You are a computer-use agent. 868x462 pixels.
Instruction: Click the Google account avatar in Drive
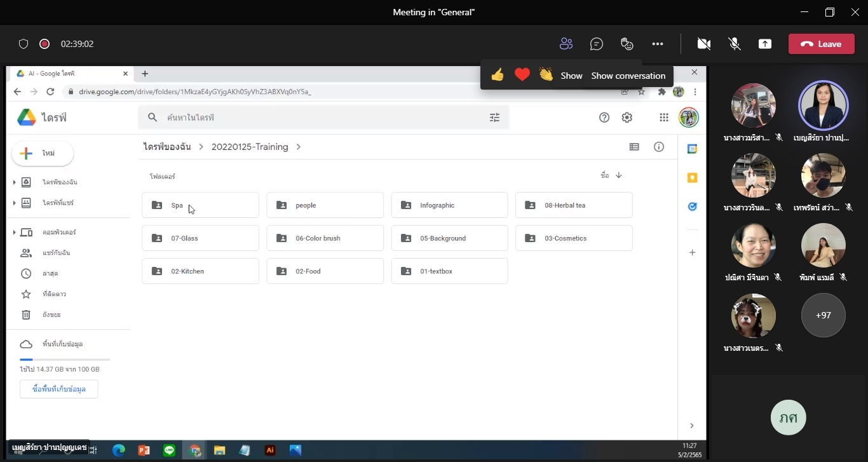pyautogui.click(x=689, y=118)
